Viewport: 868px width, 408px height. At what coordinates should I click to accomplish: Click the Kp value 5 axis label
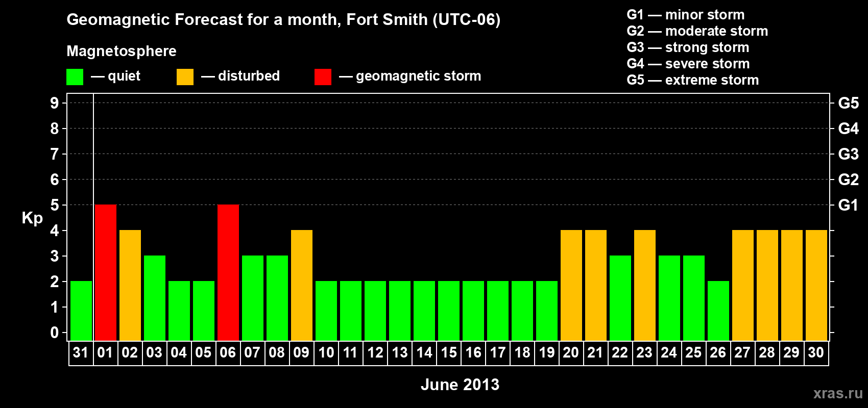pos(55,205)
